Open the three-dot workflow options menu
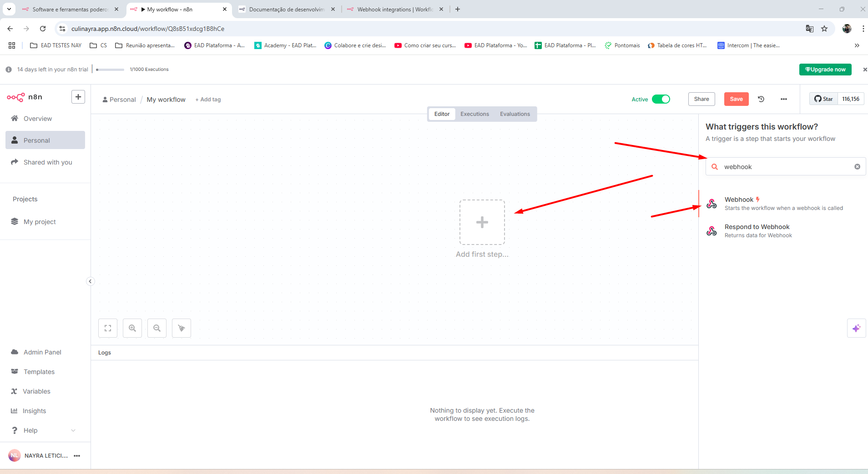 tap(784, 99)
